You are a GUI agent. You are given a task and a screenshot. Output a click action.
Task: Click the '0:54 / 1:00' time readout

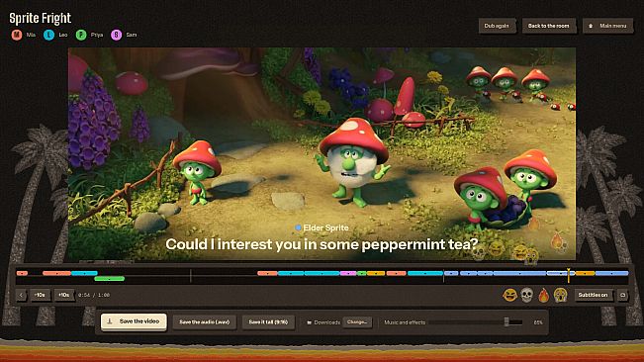click(x=94, y=295)
